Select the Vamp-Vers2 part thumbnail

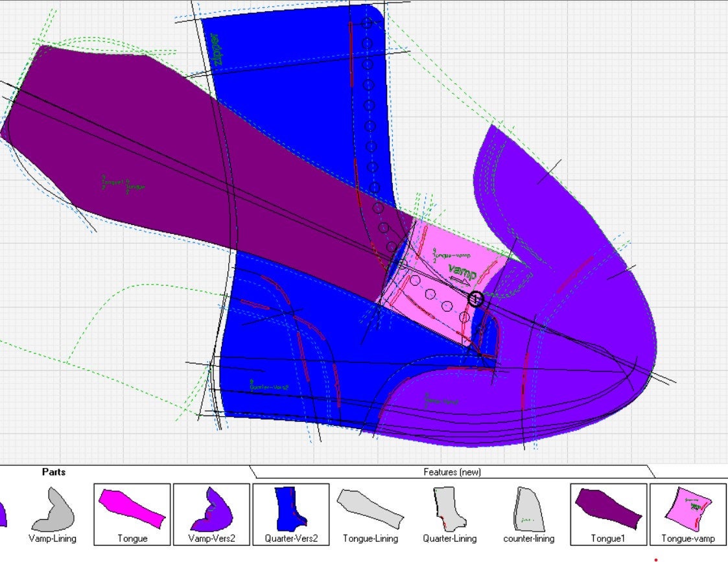212,514
